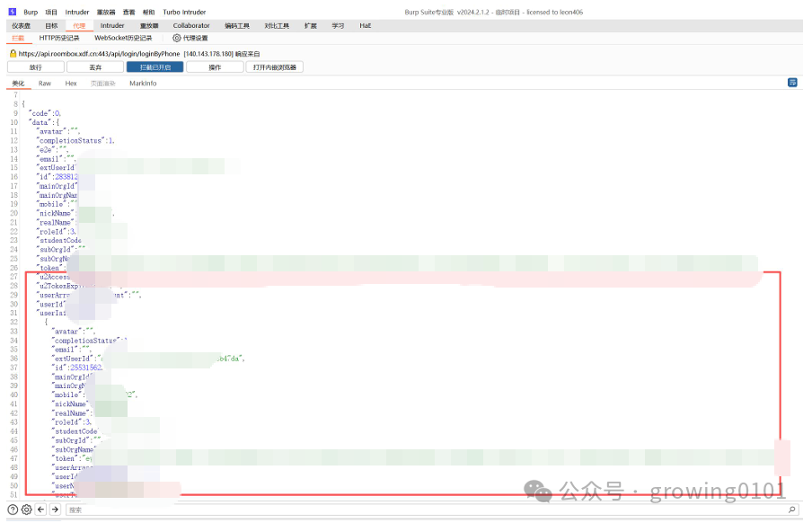812x523 pixels.
Task: Switch to the 编码工具 tab
Action: 237,25
